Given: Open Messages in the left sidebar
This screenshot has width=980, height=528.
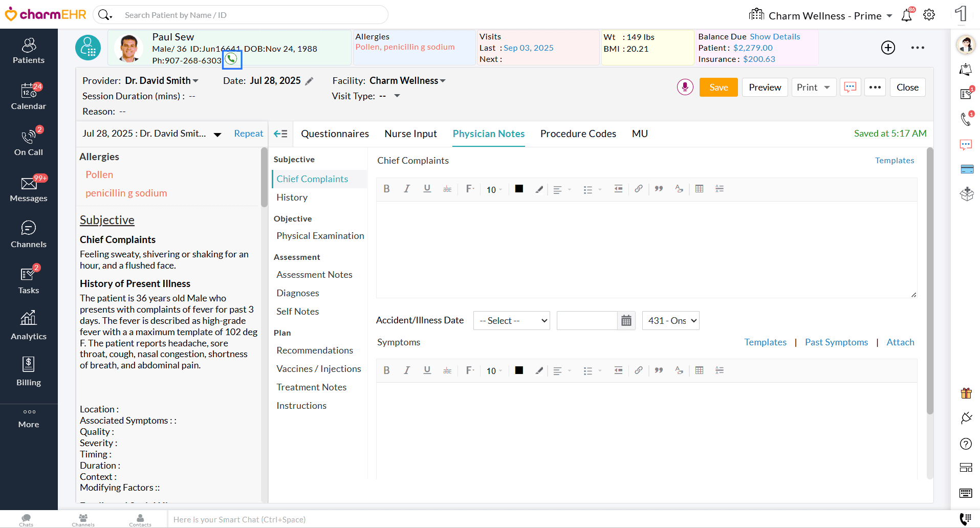Looking at the screenshot, I should [x=29, y=188].
